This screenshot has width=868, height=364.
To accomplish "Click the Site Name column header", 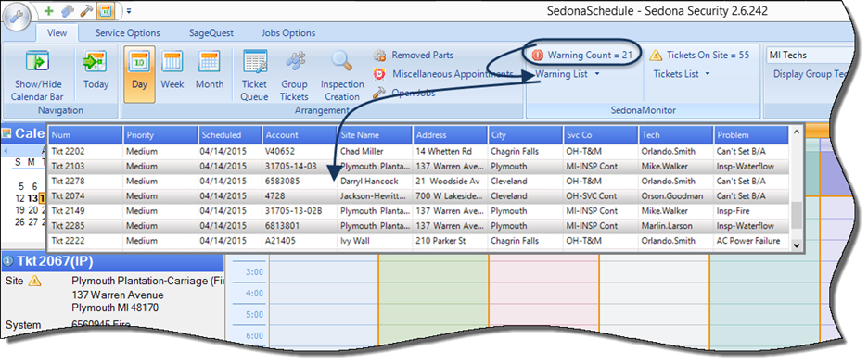I will 375,135.
